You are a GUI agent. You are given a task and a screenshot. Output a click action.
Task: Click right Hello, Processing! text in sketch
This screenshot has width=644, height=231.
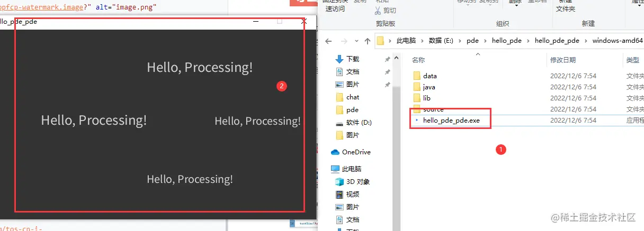pyautogui.click(x=257, y=121)
